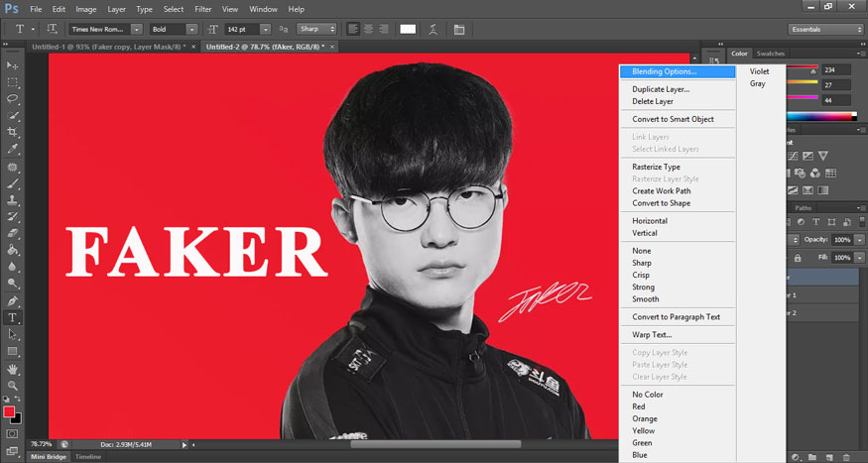Open the Times New Roman font dropdown

[136, 30]
